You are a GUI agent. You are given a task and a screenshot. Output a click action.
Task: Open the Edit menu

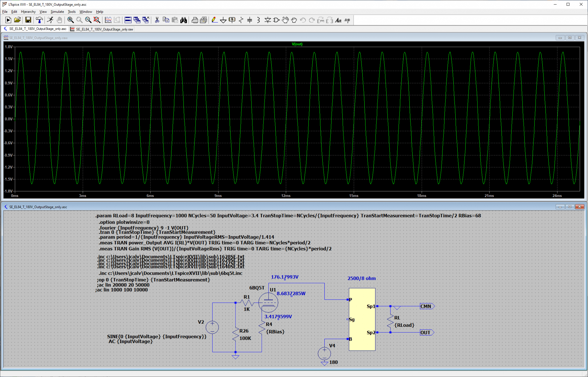(x=14, y=11)
